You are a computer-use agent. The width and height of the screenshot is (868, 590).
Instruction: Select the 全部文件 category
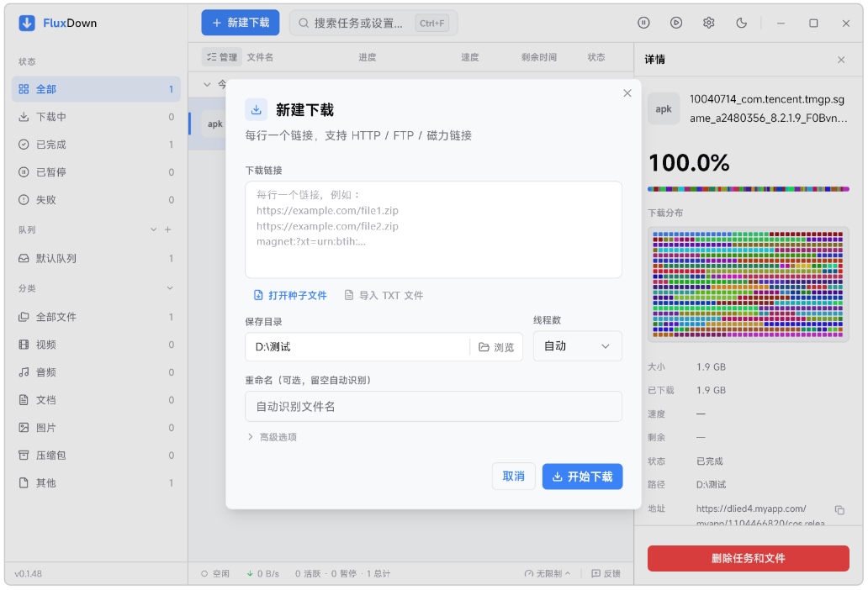click(97, 317)
